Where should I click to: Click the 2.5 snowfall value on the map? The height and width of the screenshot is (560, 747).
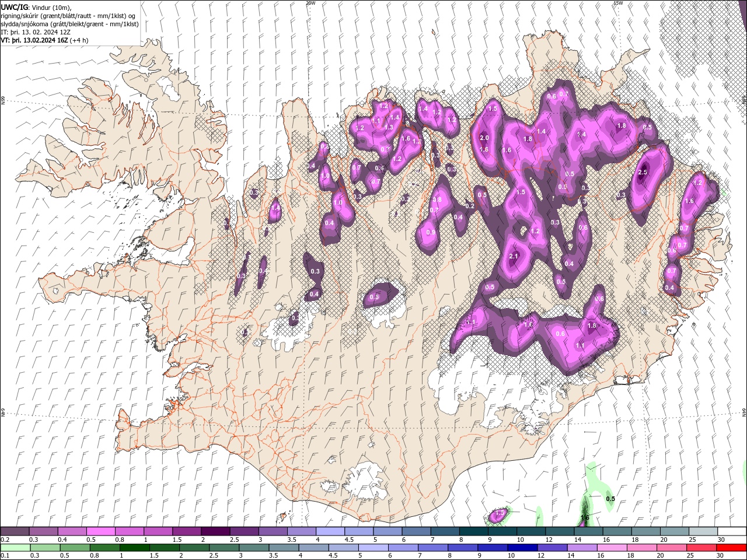[643, 172]
